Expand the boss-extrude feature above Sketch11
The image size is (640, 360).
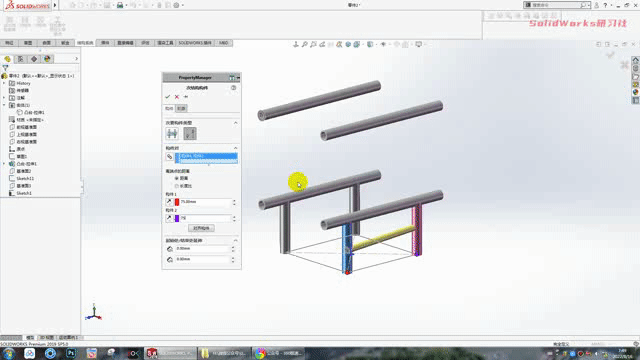coord(4,164)
